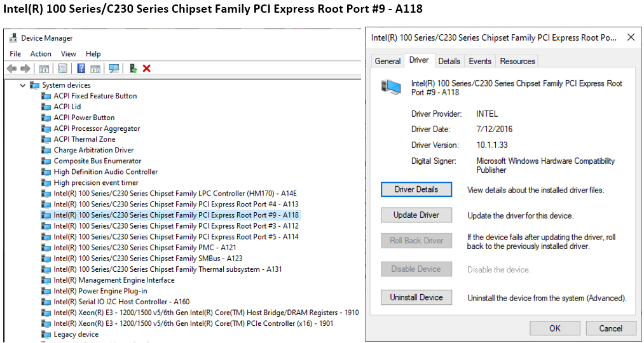Click the Update Driver button

pos(416,215)
